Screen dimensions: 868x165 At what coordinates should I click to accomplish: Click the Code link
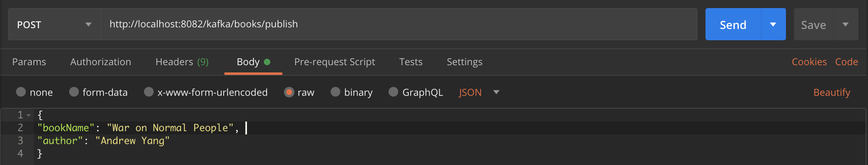coord(846,62)
